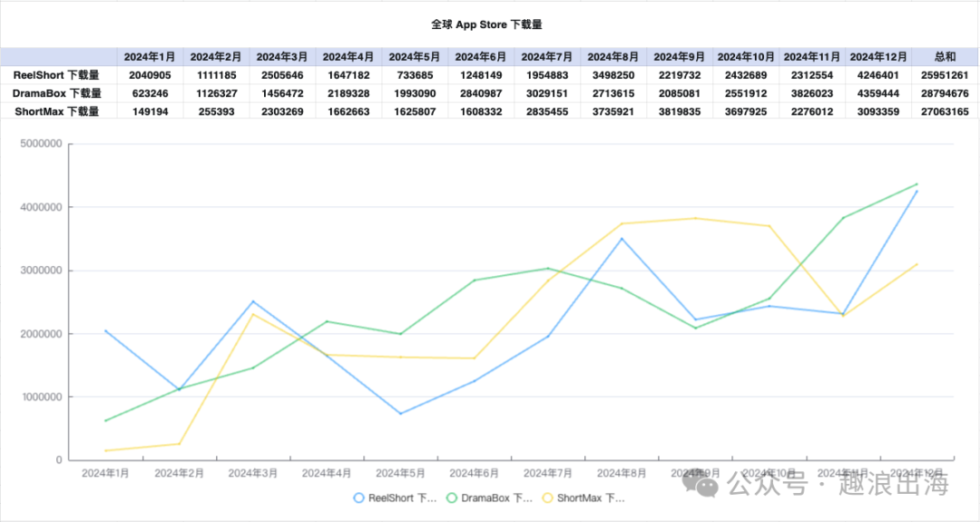The width and height of the screenshot is (980, 522).
Task: Click the 2024年1月 table column header
Action: (150, 57)
